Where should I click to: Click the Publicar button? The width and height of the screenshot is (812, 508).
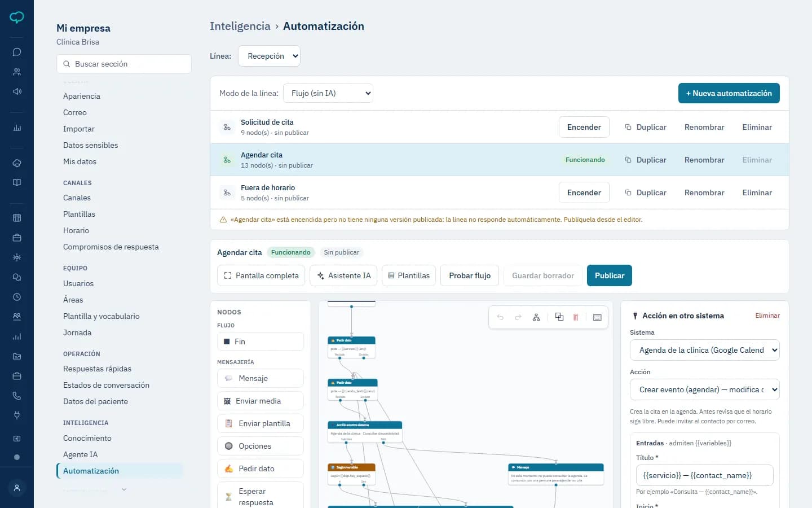(x=610, y=275)
